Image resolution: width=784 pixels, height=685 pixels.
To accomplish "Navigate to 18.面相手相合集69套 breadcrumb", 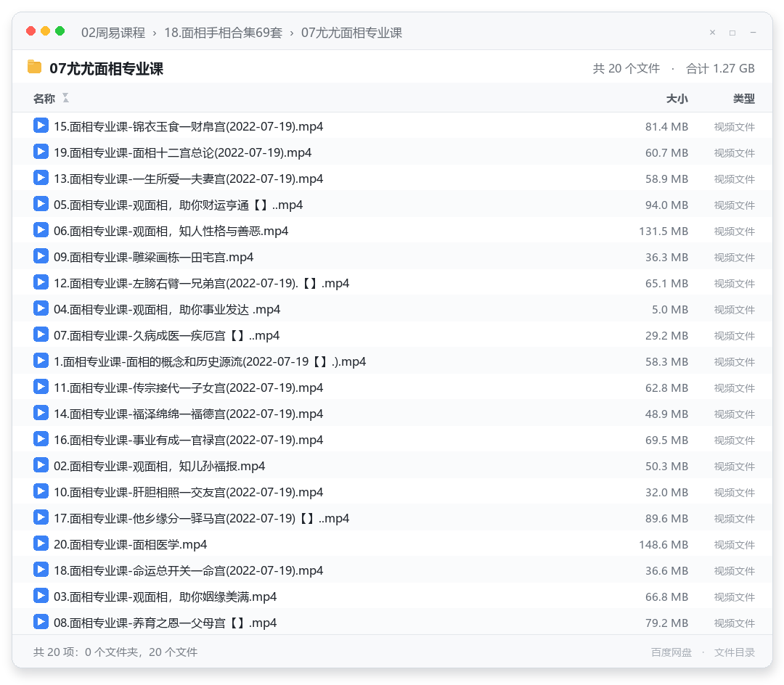I will tap(223, 33).
